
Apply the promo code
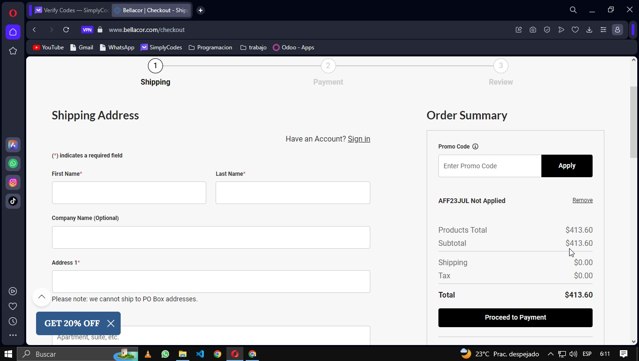pyautogui.click(x=567, y=166)
